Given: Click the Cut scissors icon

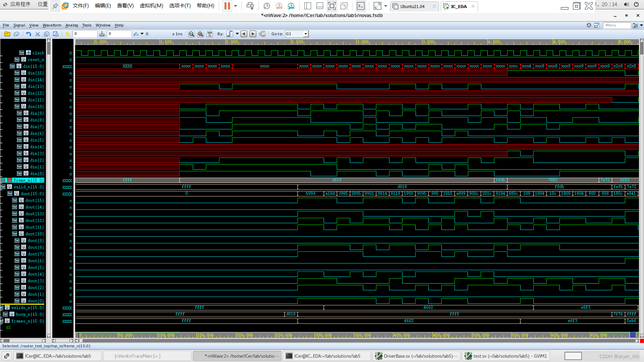Looking at the screenshot, I should point(38,34).
